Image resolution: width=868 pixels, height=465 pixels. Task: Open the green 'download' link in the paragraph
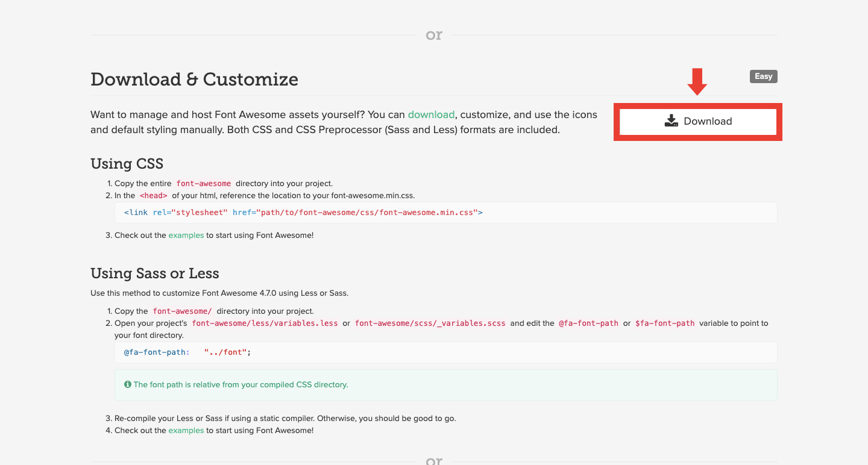coord(431,114)
